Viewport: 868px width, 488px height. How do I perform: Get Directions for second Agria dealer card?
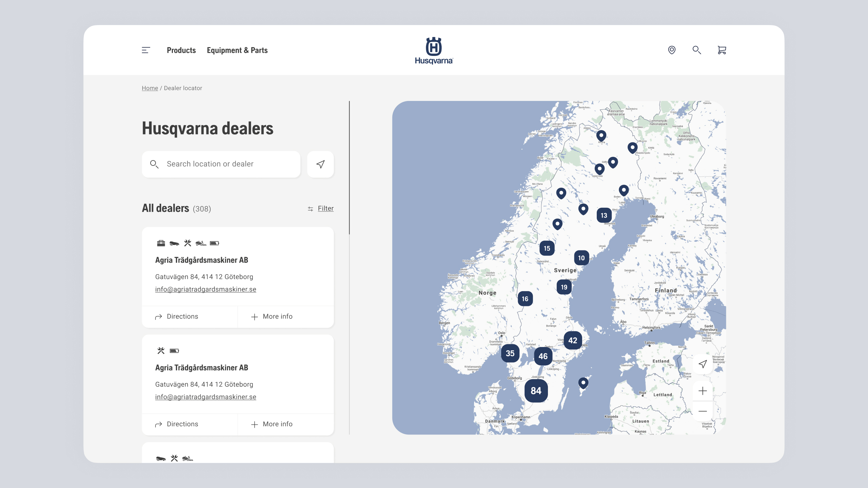[190, 424]
